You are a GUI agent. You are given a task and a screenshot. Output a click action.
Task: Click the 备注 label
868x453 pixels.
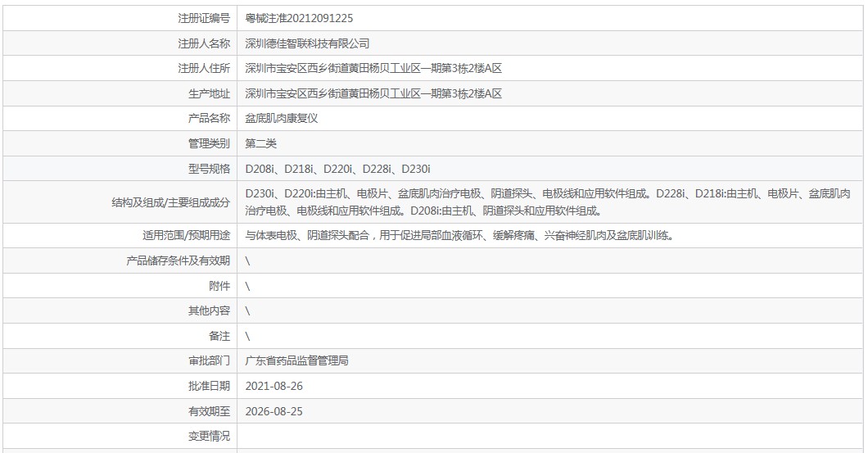pyautogui.click(x=219, y=336)
